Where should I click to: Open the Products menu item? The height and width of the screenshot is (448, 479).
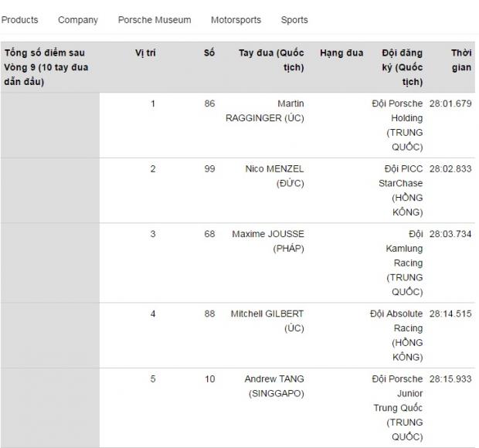point(19,20)
